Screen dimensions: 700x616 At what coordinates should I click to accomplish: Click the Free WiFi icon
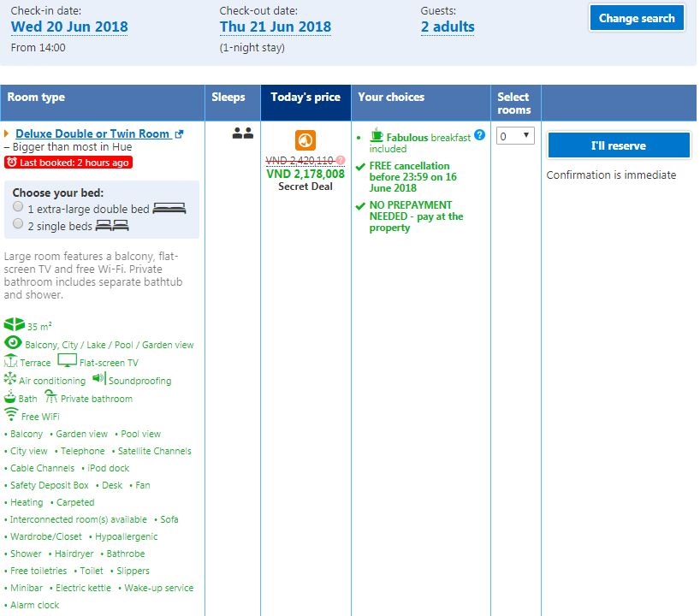click(11, 415)
